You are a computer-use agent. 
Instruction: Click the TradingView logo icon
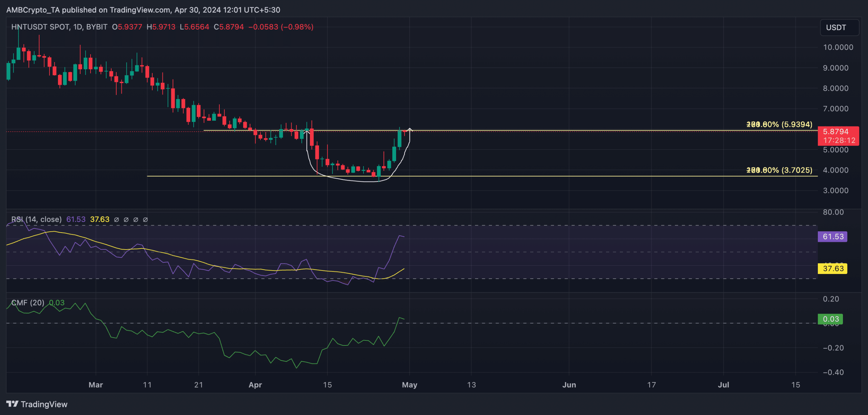pos(12,404)
